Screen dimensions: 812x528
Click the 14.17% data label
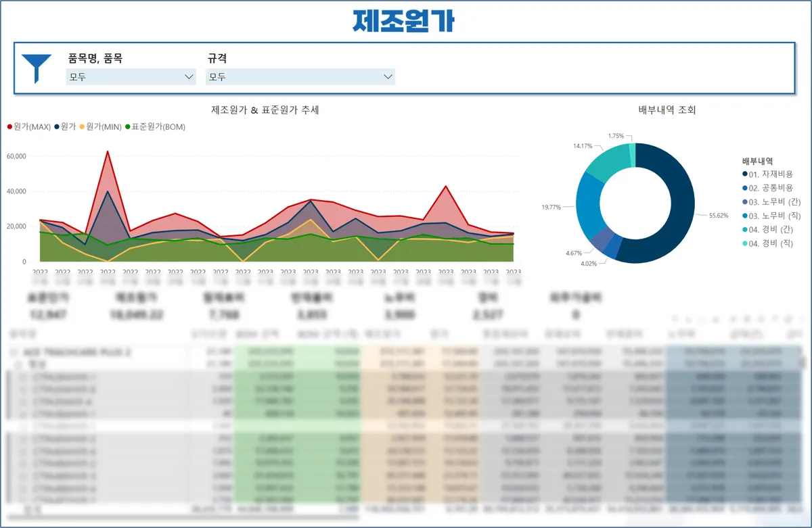tap(583, 146)
